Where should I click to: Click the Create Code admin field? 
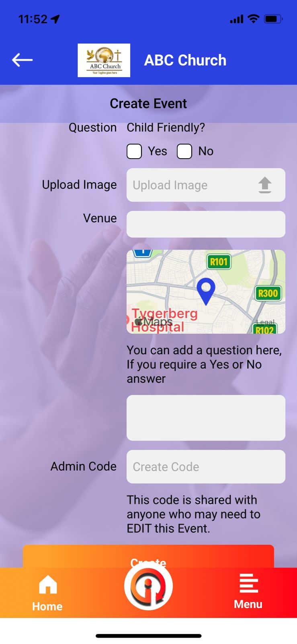(x=206, y=466)
